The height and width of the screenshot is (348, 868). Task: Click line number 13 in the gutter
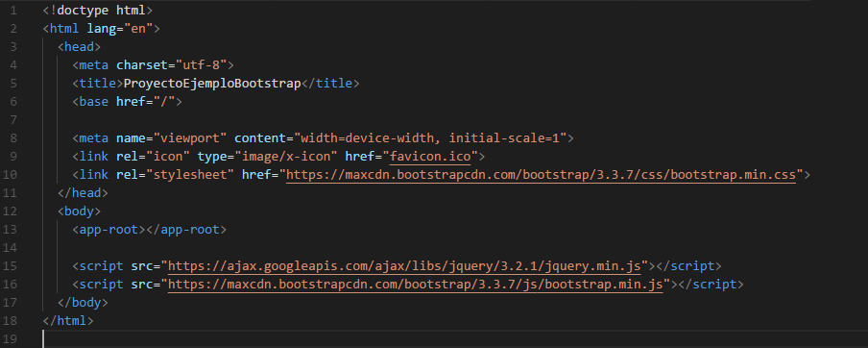click(10, 230)
